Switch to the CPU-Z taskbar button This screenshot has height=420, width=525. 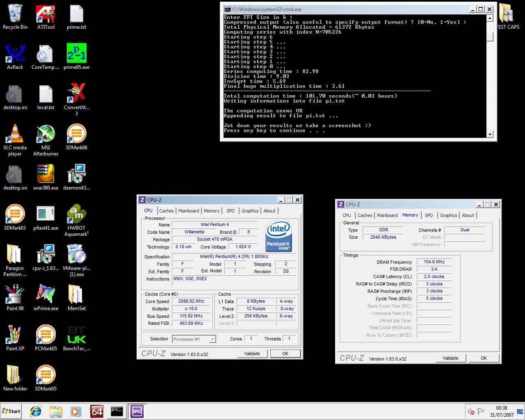coord(137,411)
